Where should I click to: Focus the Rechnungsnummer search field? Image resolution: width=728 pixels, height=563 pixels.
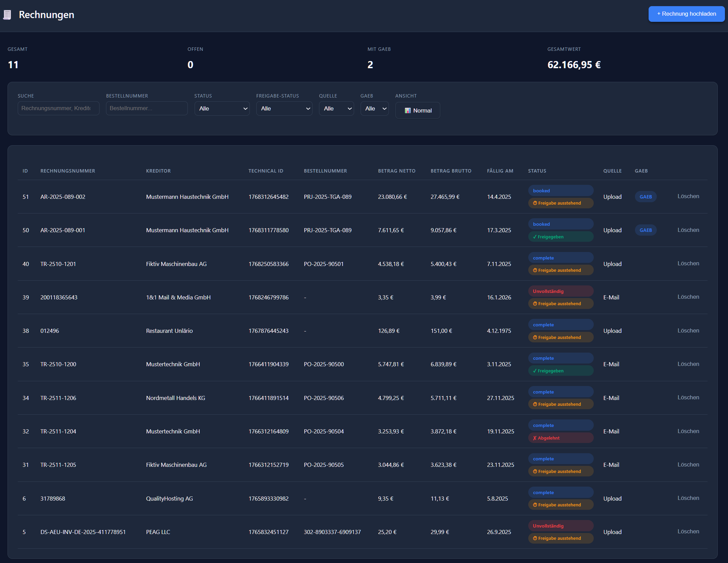58,108
